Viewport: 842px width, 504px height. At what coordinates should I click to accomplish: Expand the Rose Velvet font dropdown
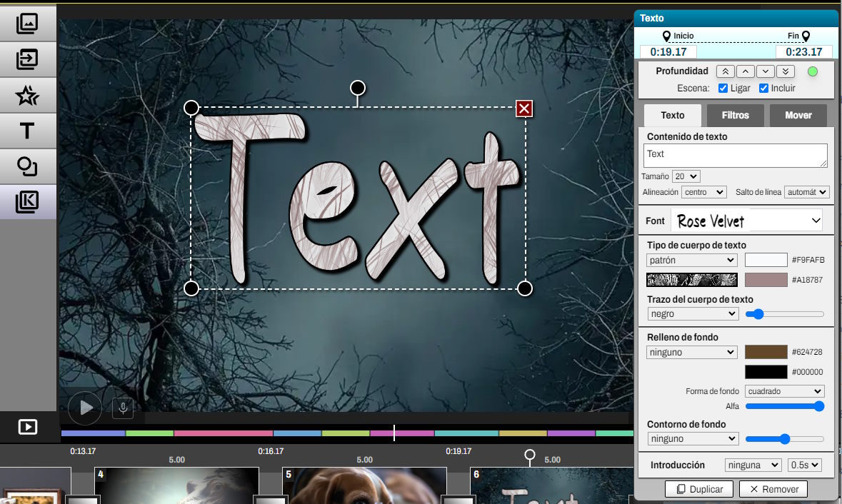click(746, 221)
